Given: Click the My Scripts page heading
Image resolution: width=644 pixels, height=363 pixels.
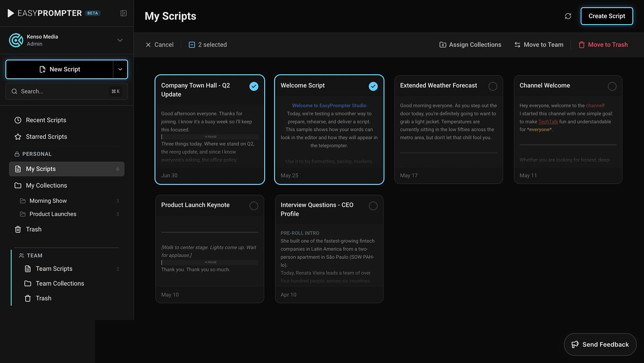Looking at the screenshot, I should (x=170, y=16).
